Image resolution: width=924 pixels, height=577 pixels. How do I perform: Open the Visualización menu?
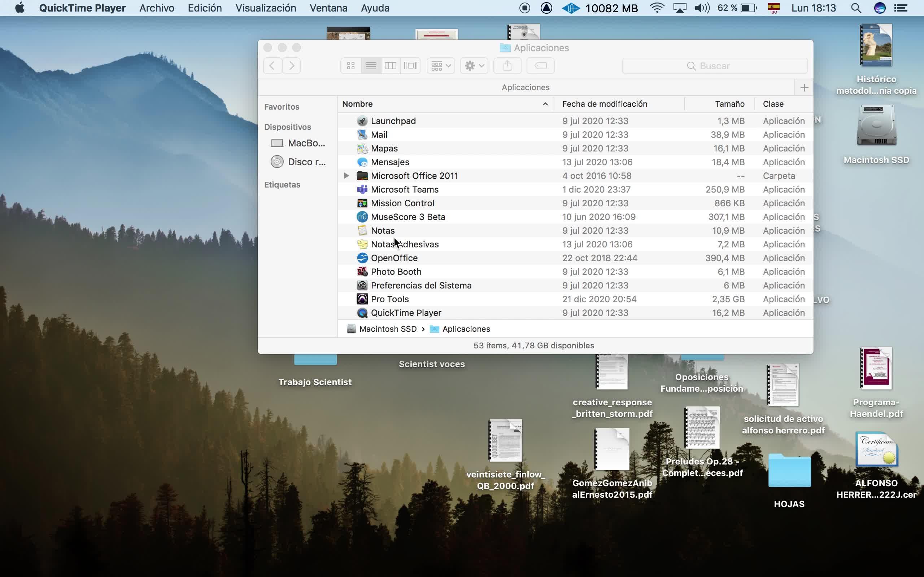pyautogui.click(x=265, y=8)
